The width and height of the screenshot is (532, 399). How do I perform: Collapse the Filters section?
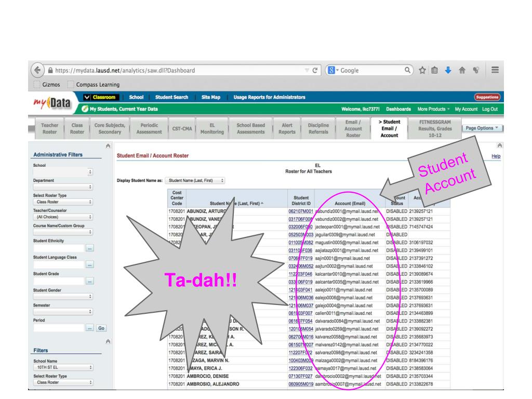[x=108, y=341]
